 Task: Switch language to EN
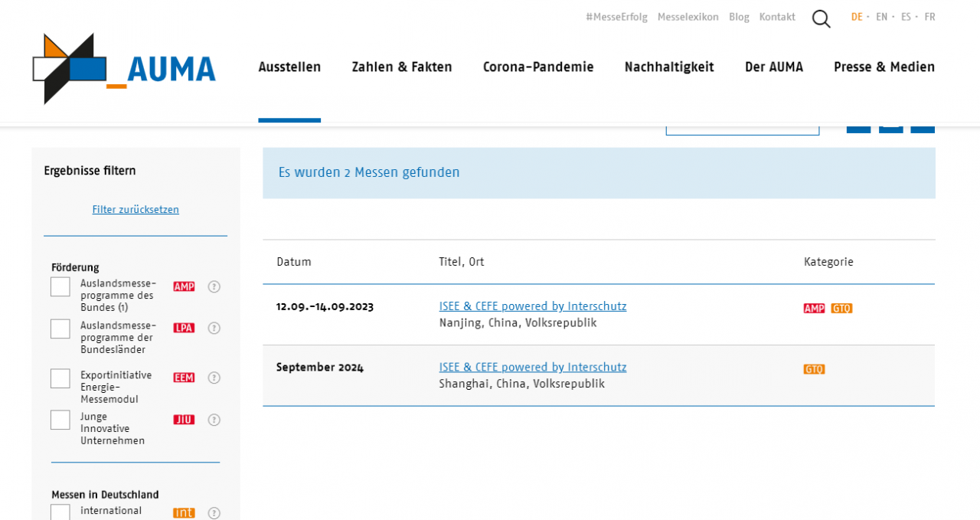coord(882,17)
